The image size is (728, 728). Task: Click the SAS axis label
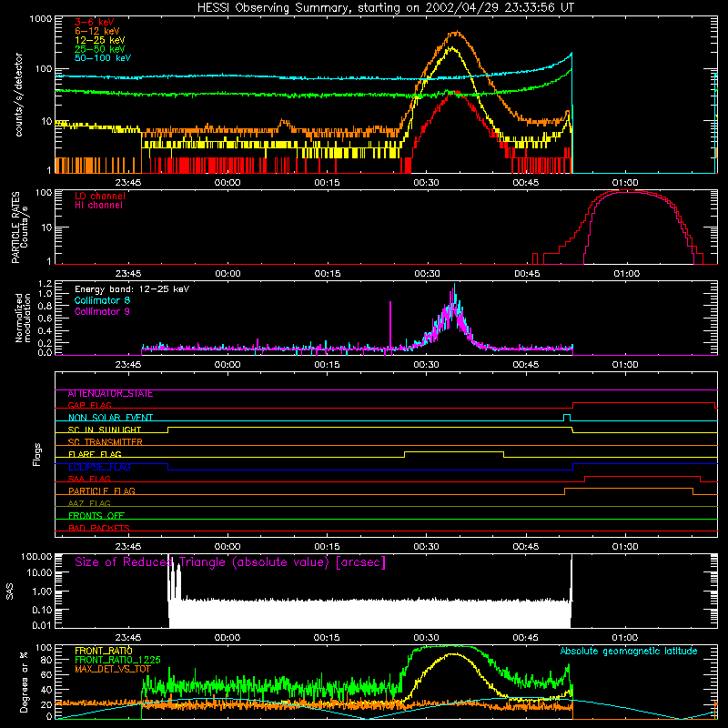pos(9,591)
